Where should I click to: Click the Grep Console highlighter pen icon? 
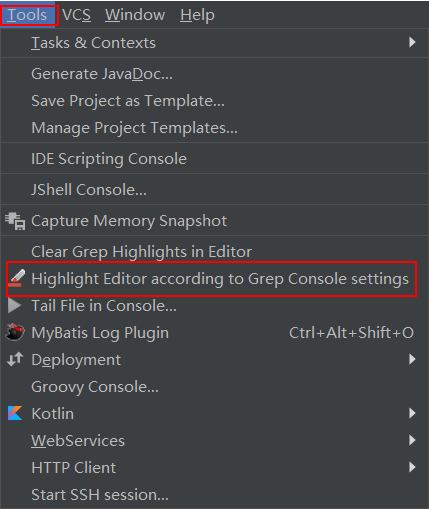pos(16,278)
